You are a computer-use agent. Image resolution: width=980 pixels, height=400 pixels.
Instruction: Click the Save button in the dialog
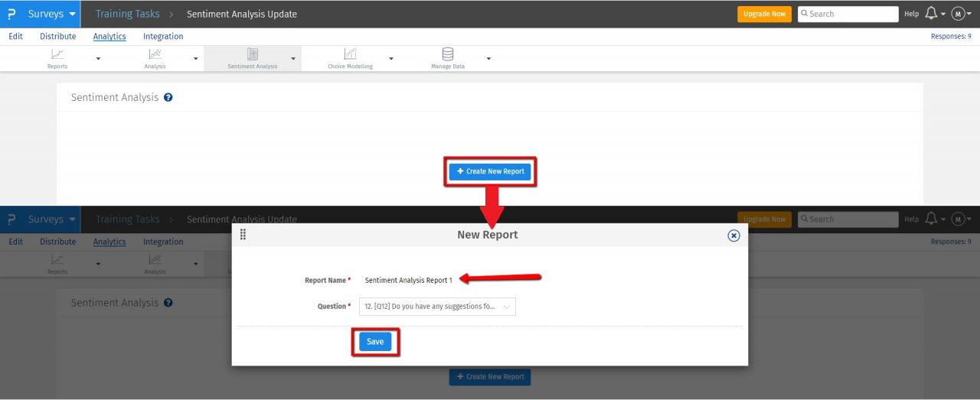click(x=375, y=342)
